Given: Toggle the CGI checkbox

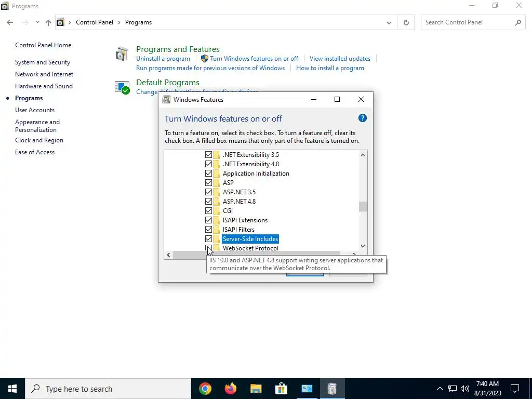Looking at the screenshot, I should (208, 211).
